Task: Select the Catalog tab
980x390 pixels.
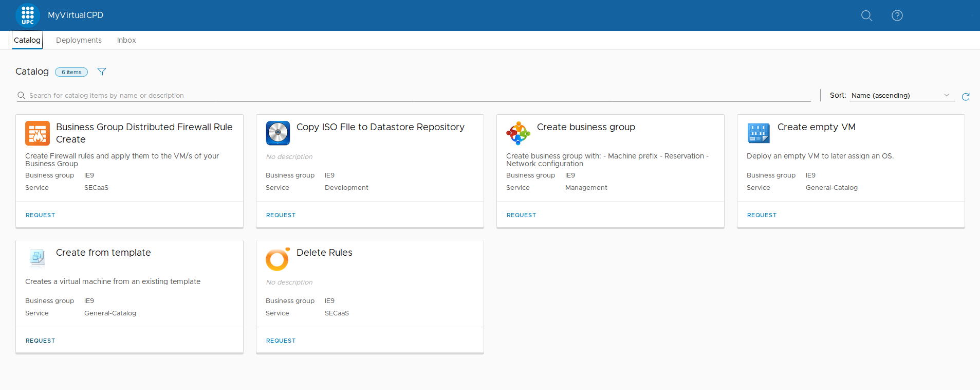Action: (x=27, y=40)
